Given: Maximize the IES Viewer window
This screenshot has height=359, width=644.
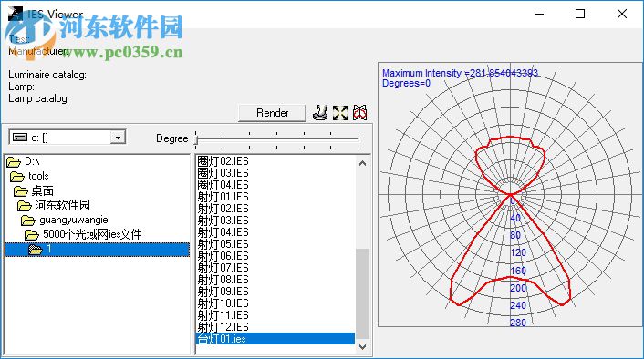Looking at the screenshot, I should pyautogui.click(x=580, y=14).
